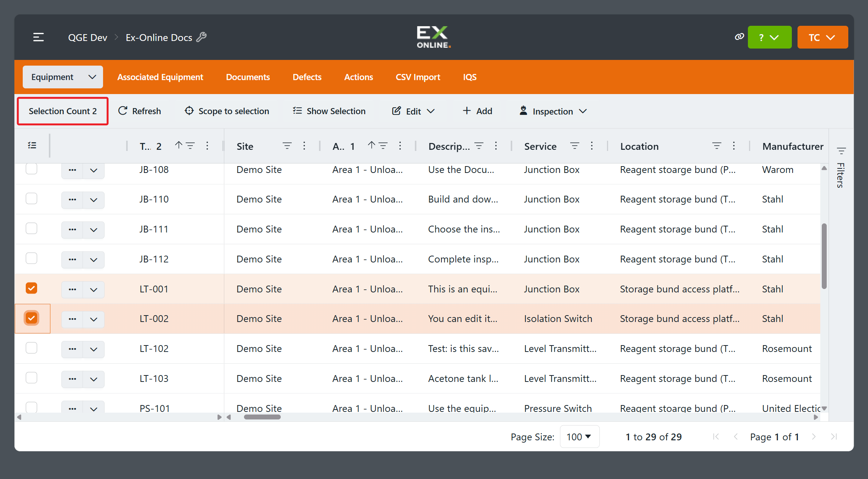Click the vertical scrollbar thumb
The image size is (868, 479).
pos(824,256)
